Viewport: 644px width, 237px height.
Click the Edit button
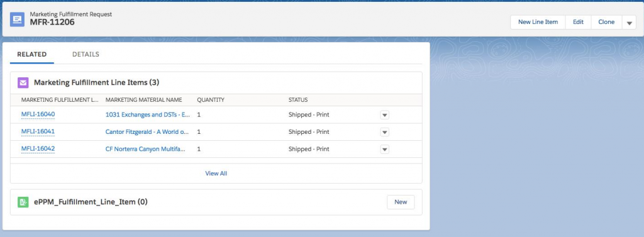tap(579, 22)
